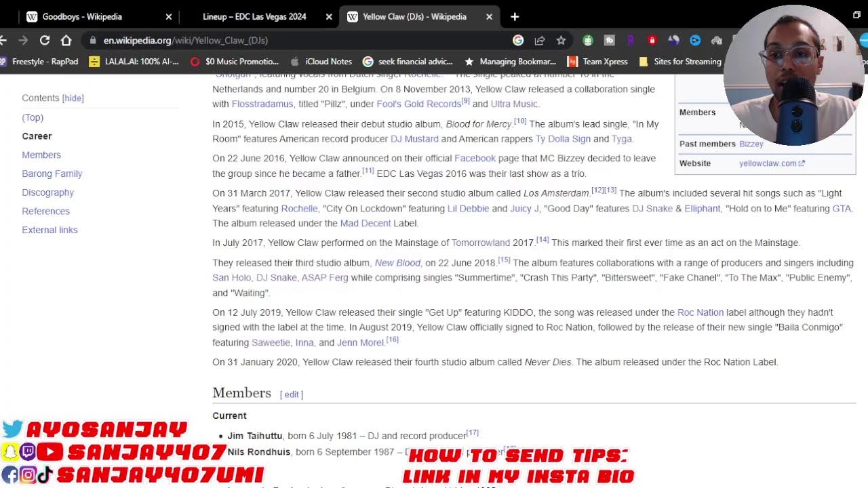868x488 pixels.
Task: Visit yellowclaw.com website link
Action: [772, 163]
